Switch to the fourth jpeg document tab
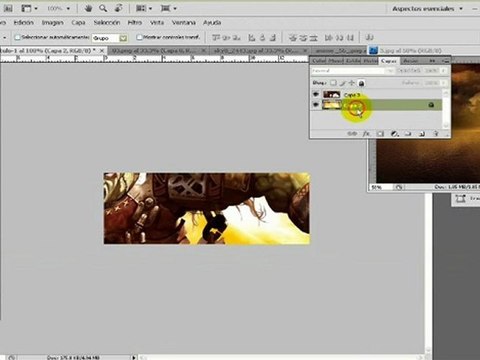Screen dimensions: 480x360 pos(340,51)
